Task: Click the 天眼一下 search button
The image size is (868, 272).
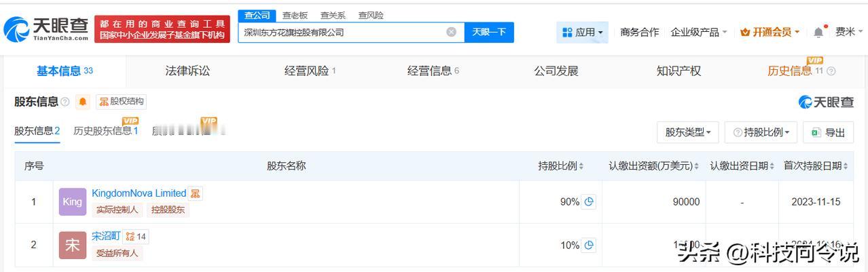Action: pyautogui.click(x=489, y=32)
